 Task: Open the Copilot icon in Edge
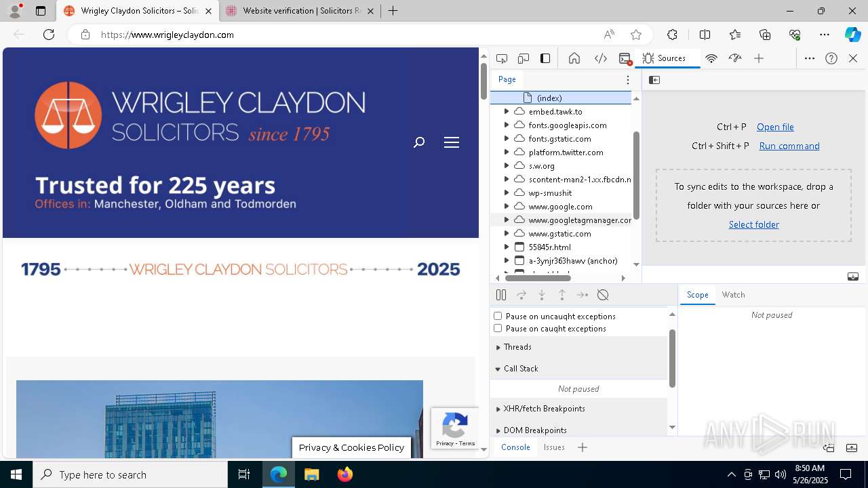(x=852, y=35)
